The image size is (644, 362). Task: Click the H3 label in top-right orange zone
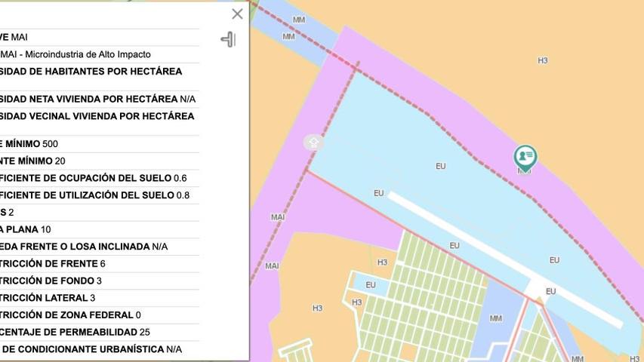(x=542, y=60)
